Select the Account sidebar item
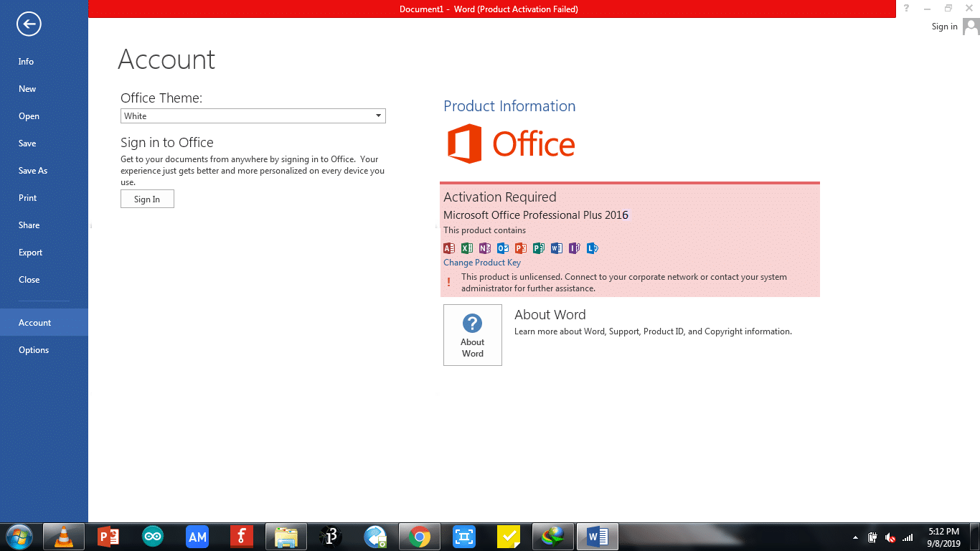 pyautogui.click(x=44, y=323)
